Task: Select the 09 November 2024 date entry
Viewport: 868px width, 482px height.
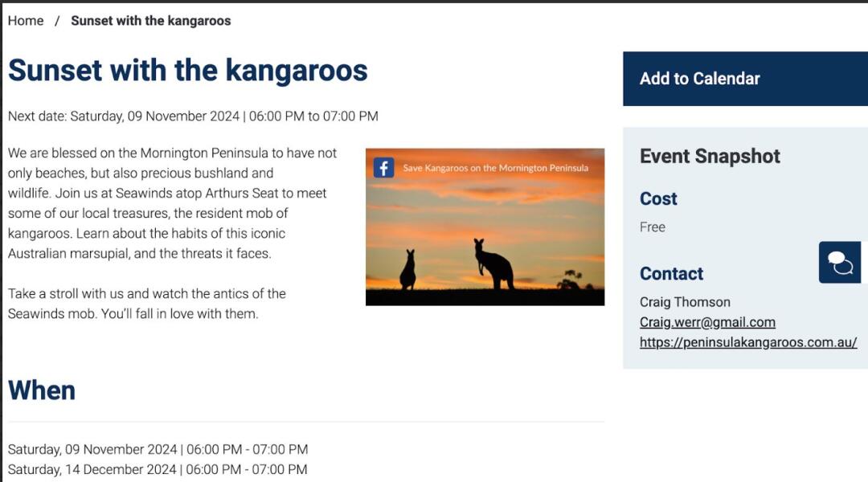Action: (x=158, y=449)
